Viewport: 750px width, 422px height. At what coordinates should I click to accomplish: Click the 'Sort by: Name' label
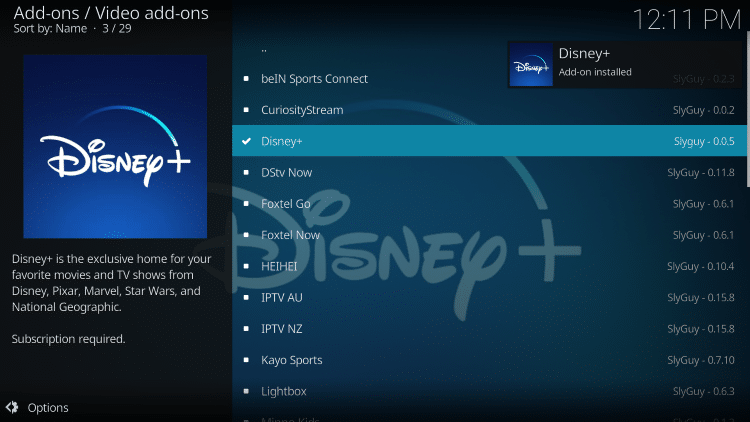click(x=50, y=29)
